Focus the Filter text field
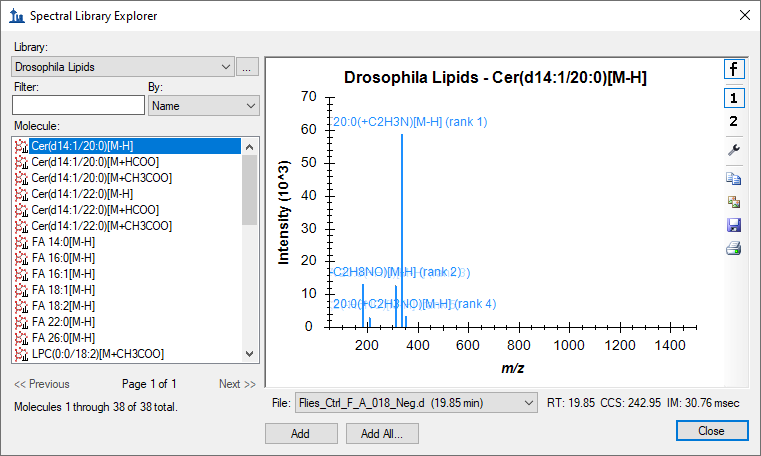This screenshot has height=456, width=761. coord(78,105)
